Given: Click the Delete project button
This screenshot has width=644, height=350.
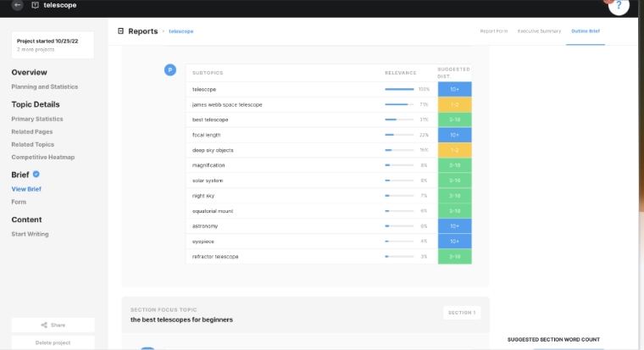Looking at the screenshot, I should tap(53, 342).
